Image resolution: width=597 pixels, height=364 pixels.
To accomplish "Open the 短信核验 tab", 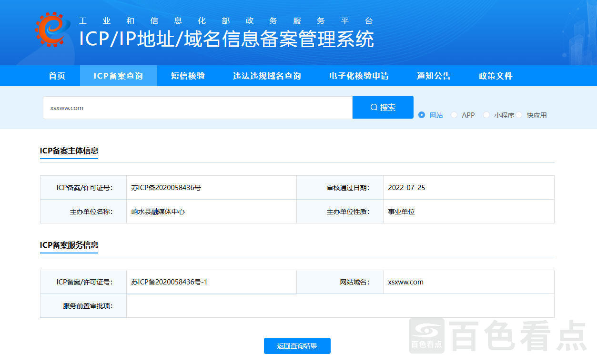I will pyautogui.click(x=188, y=76).
